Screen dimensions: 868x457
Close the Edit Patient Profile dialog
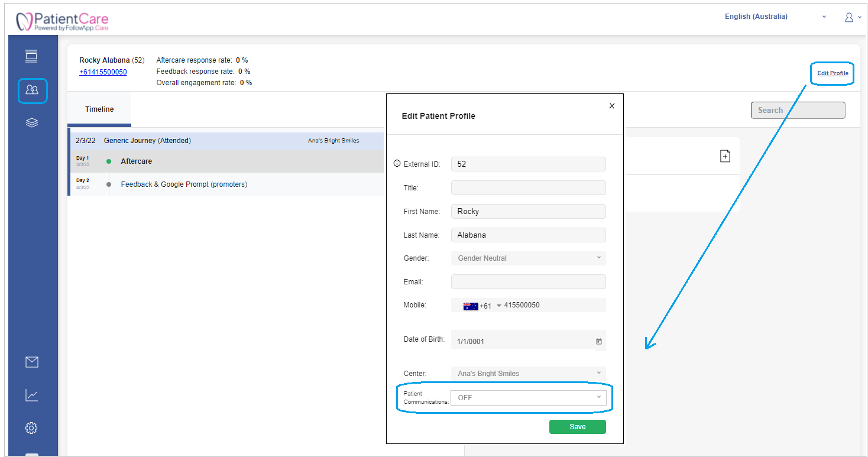point(612,106)
